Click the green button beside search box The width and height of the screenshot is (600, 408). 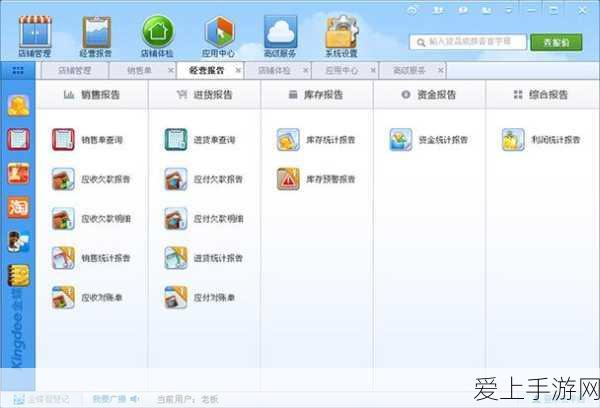[x=556, y=42]
